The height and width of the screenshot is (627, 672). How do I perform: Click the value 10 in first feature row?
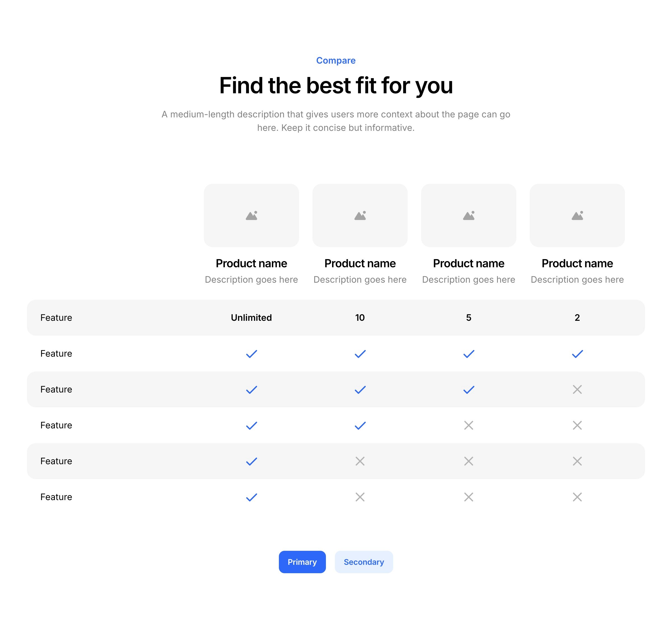point(360,317)
